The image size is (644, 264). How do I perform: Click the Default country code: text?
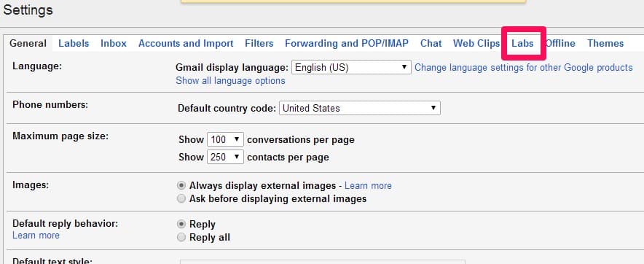point(227,108)
